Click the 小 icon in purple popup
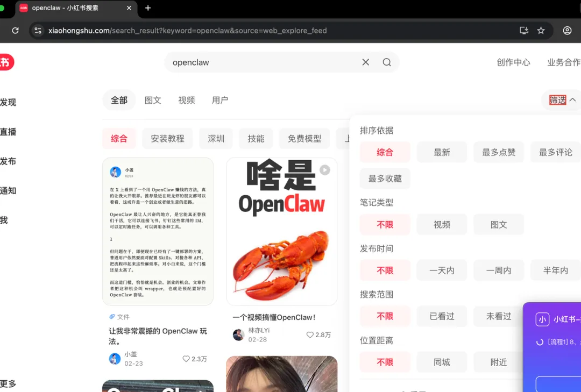 [x=542, y=319]
